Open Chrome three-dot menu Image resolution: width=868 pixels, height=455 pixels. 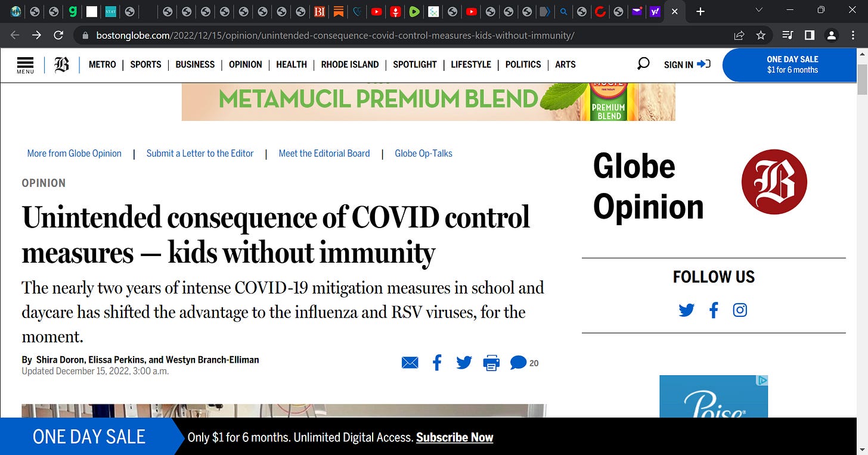tap(853, 35)
